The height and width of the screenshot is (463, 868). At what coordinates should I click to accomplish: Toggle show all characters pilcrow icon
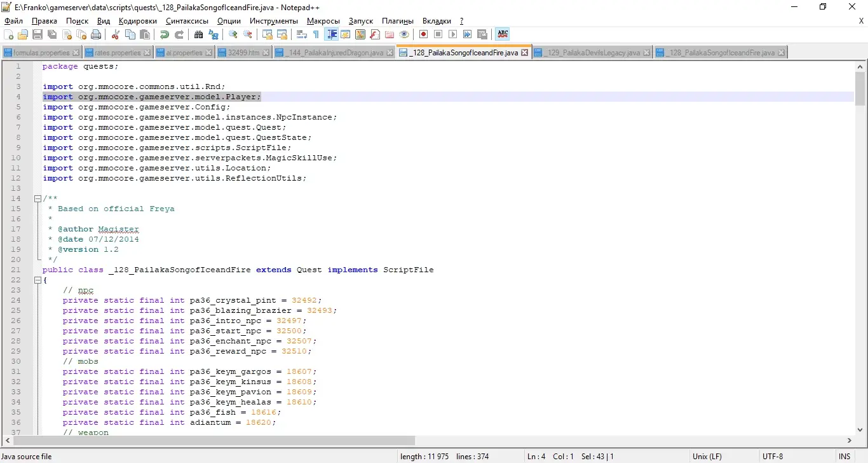click(x=316, y=34)
